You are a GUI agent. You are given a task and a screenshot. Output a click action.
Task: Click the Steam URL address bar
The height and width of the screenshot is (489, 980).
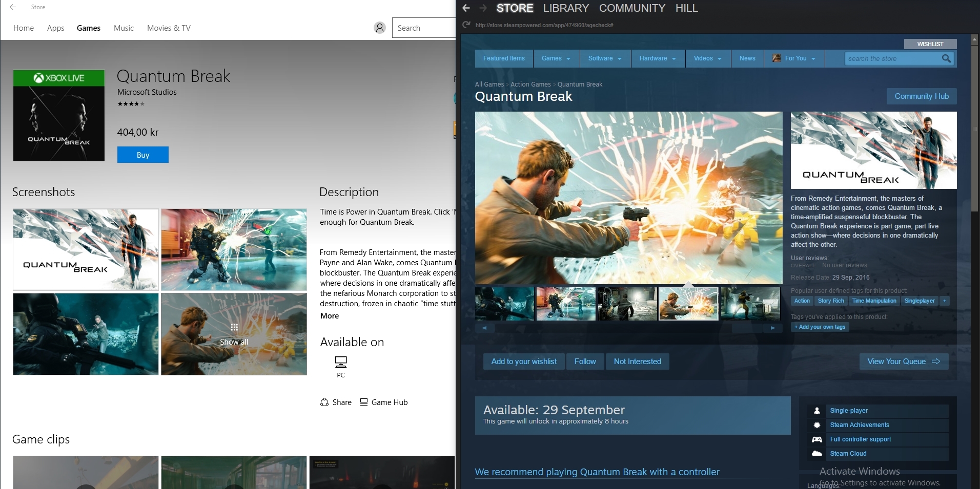(544, 25)
